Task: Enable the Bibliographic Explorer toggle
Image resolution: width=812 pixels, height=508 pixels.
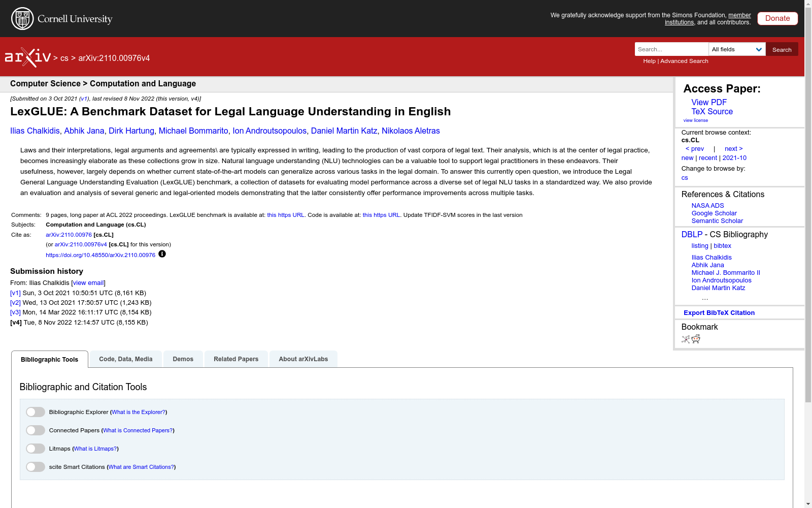Action: (x=35, y=412)
